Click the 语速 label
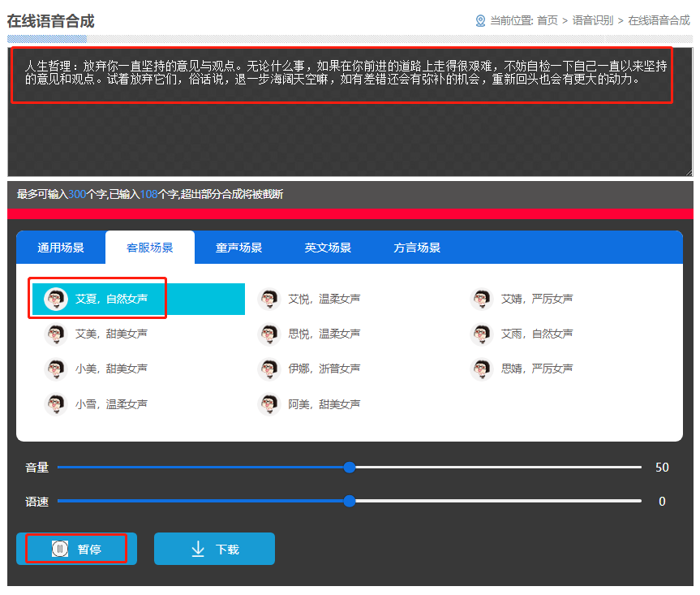The width and height of the screenshot is (700, 595). pyautogui.click(x=37, y=502)
